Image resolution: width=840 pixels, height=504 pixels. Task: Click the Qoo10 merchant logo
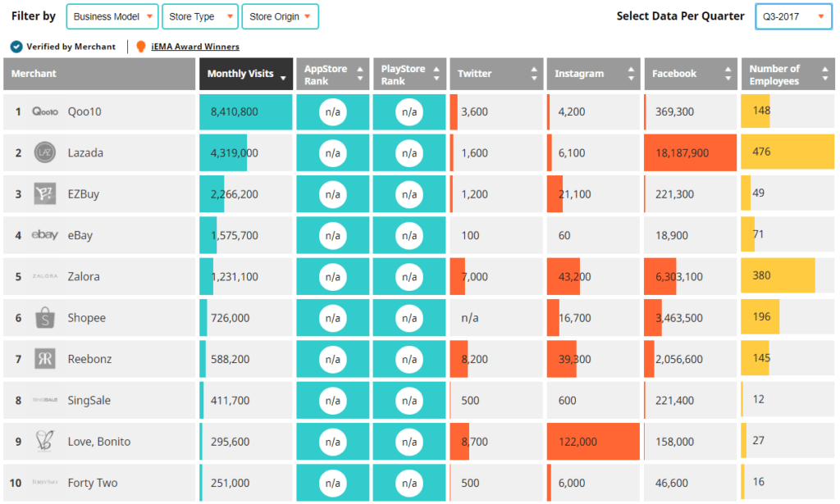click(44, 111)
